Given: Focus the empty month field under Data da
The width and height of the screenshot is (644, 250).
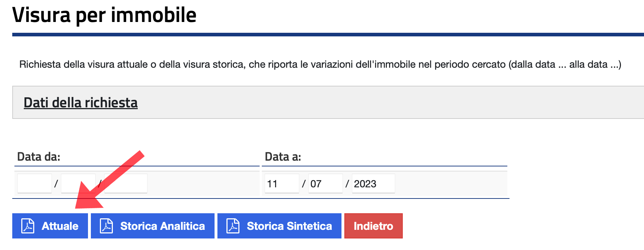Looking at the screenshot, I should [x=78, y=183].
